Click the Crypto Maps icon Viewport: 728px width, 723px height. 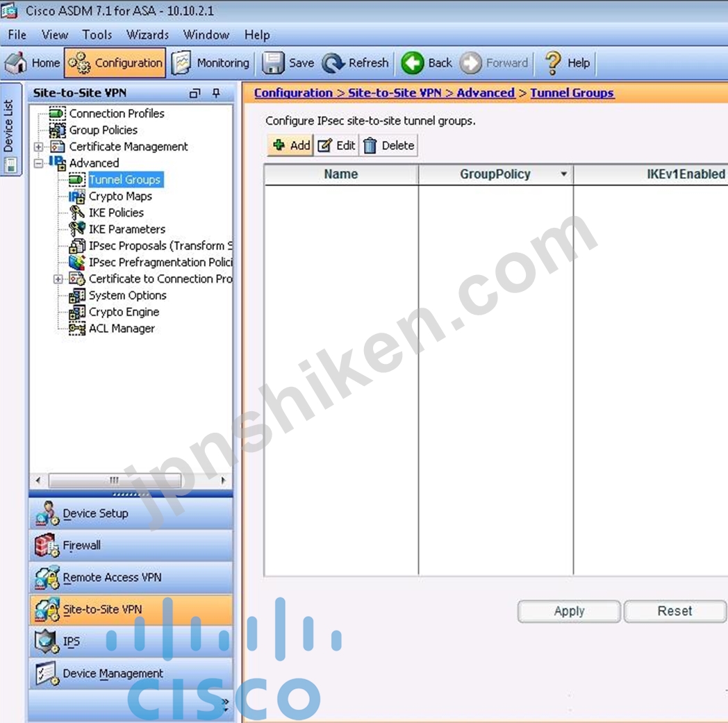coord(77,197)
